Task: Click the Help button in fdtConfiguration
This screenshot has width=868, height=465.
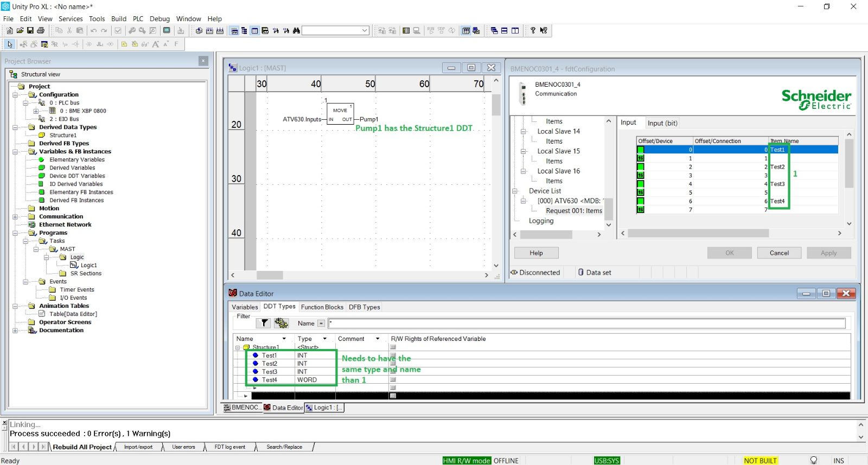Action: (536, 253)
